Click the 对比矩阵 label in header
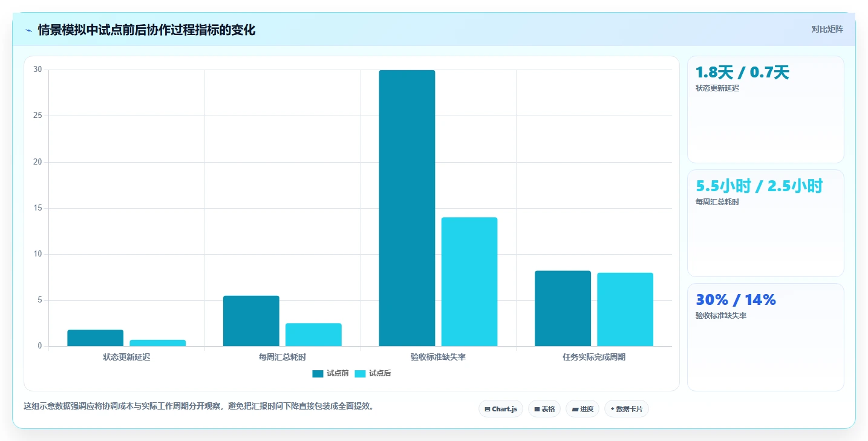This screenshot has height=441, width=868. [x=827, y=29]
